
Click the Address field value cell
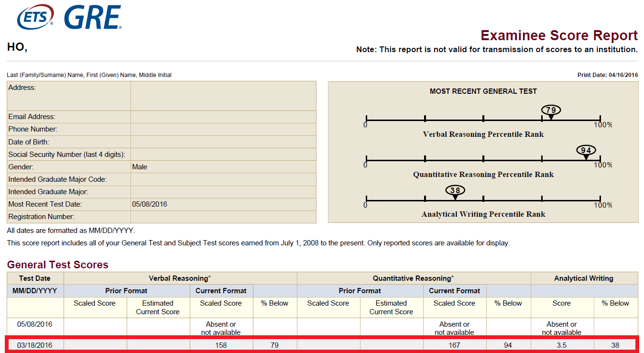223,96
